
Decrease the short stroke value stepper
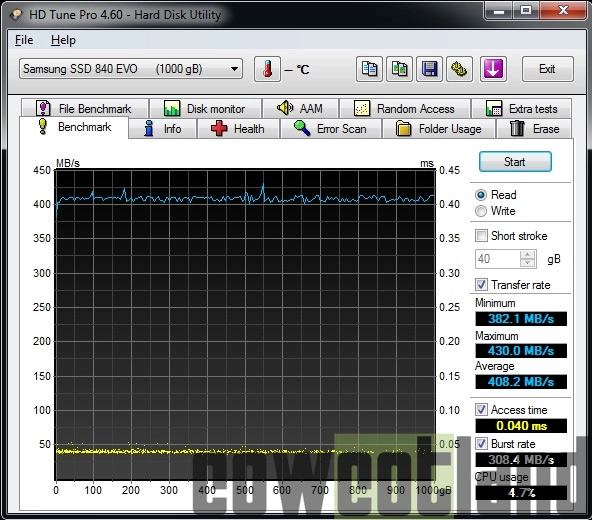click(527, 264)
